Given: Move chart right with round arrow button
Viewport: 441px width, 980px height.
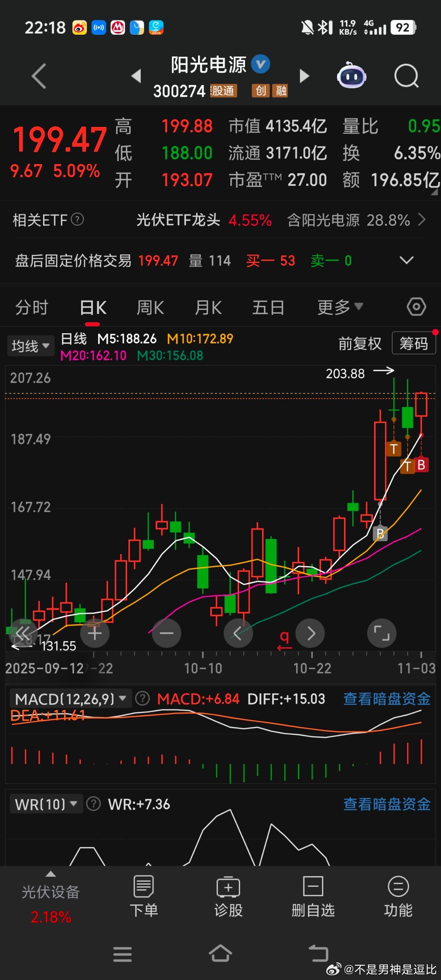Looking at the screenshot, I should [x=310, y=633].
